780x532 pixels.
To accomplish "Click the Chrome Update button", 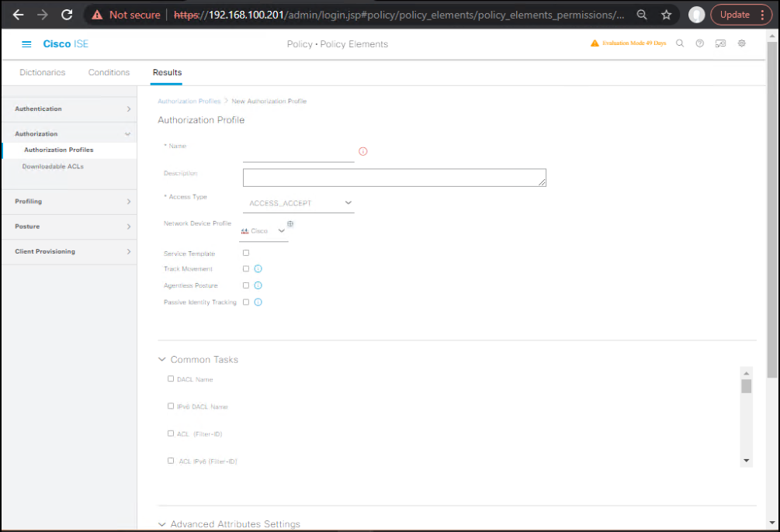I will pyautogui.click(x=735, y=15).
